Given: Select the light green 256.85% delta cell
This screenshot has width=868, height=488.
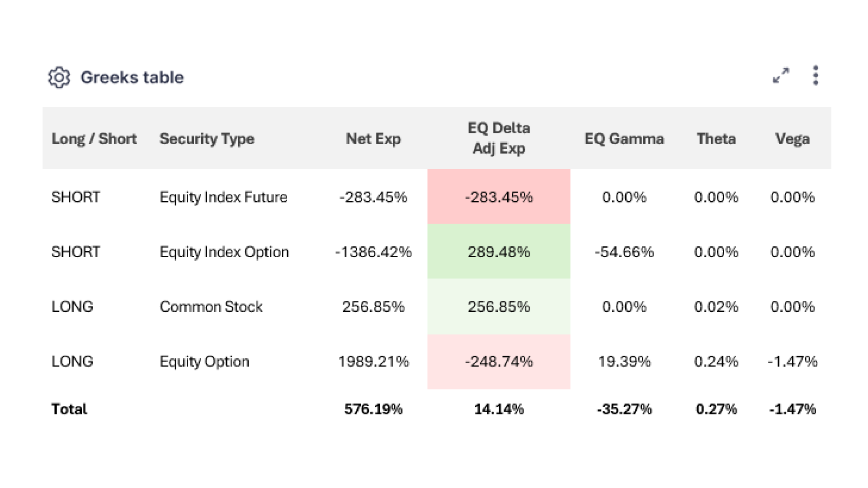Looking at the screenshot, I should pos(499,307).
